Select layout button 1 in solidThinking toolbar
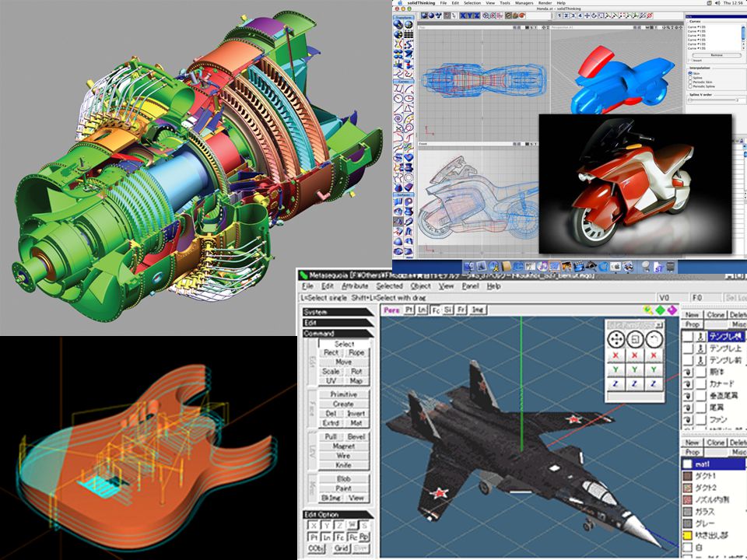This screenshot has height=560, width=747. pyautogui.click(x=559, y=16)
